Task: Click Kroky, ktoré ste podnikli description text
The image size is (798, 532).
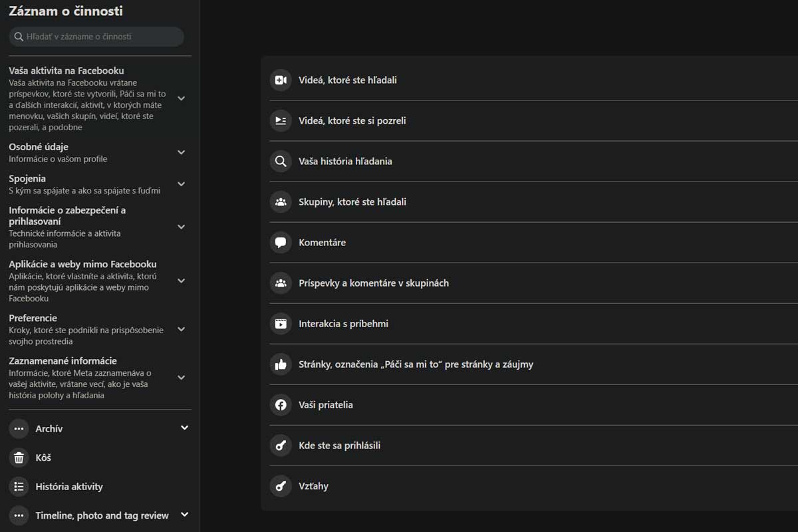Action: (86, 336)
